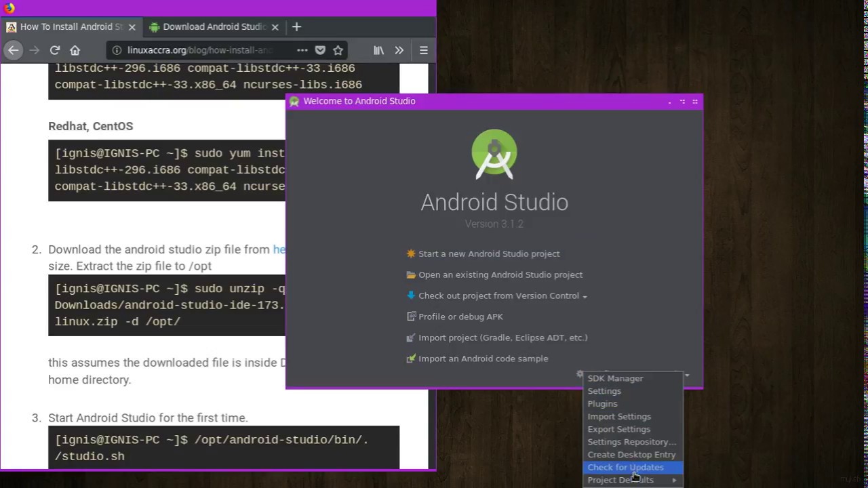Click the Events dropdown arrow in Android Studio
This screenshot has height=488, width=868.
pos(687,375)
